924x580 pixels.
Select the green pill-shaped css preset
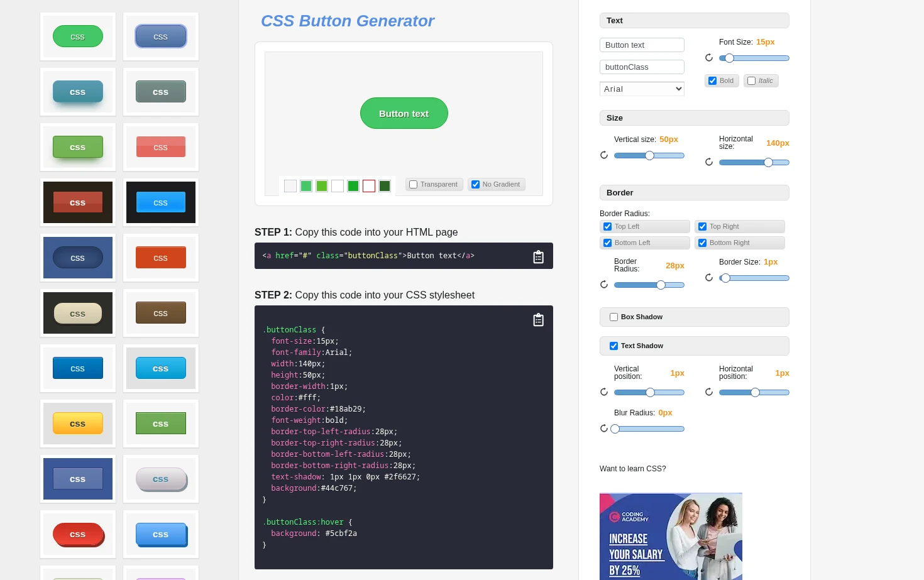[x=78, y=36]
